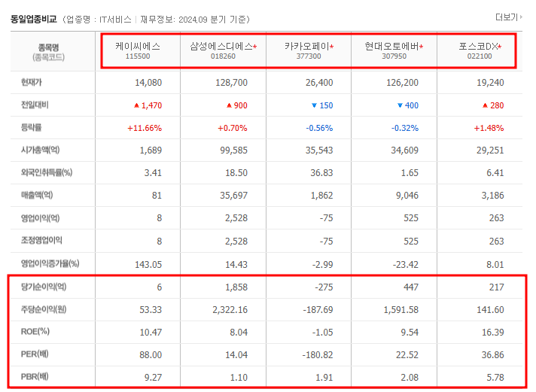Viewport: 536px width, 392px height.
Task: Select the 외국인취득률(%) row label
Action: pyautogui.click(x=47, y=172)
